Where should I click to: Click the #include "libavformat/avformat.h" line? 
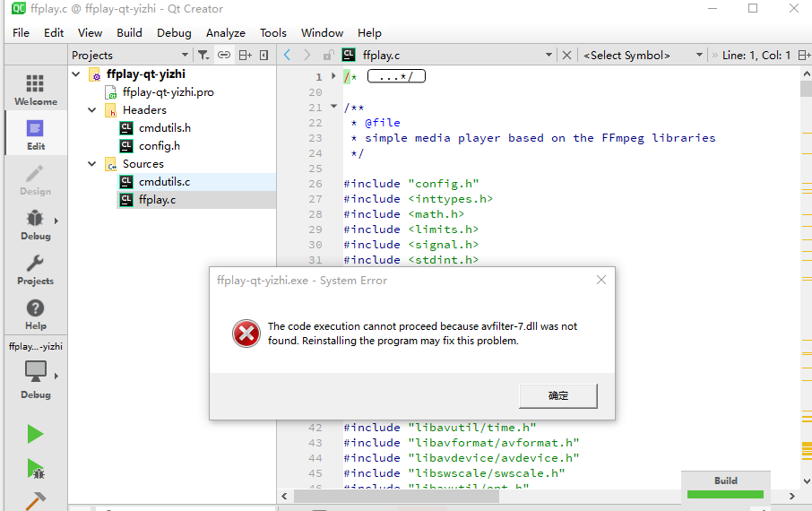[462, 443]
